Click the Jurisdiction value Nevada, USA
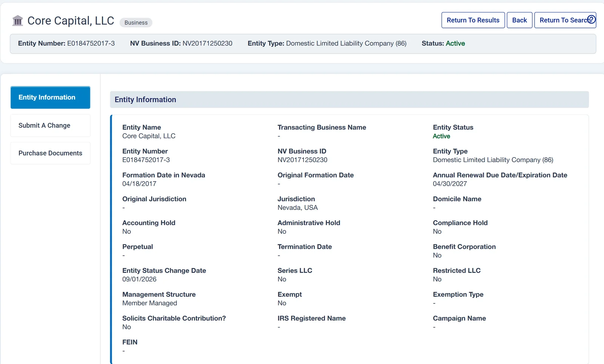604x364 pixels. (x=297, y=208)
